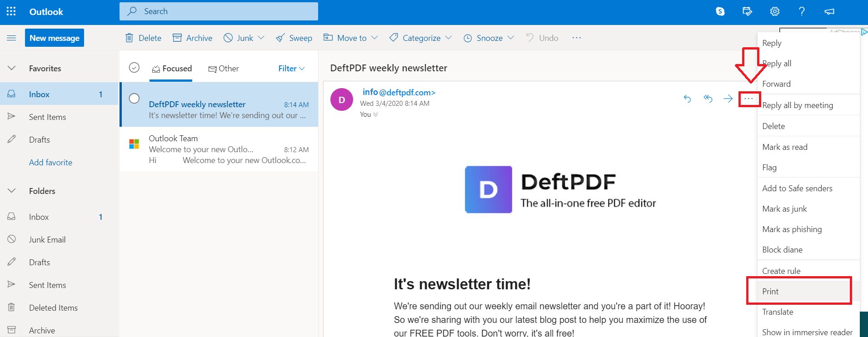The height and width of the screenshot is (337, 868).
Task: Click the New message button
Action: [55, 38]
